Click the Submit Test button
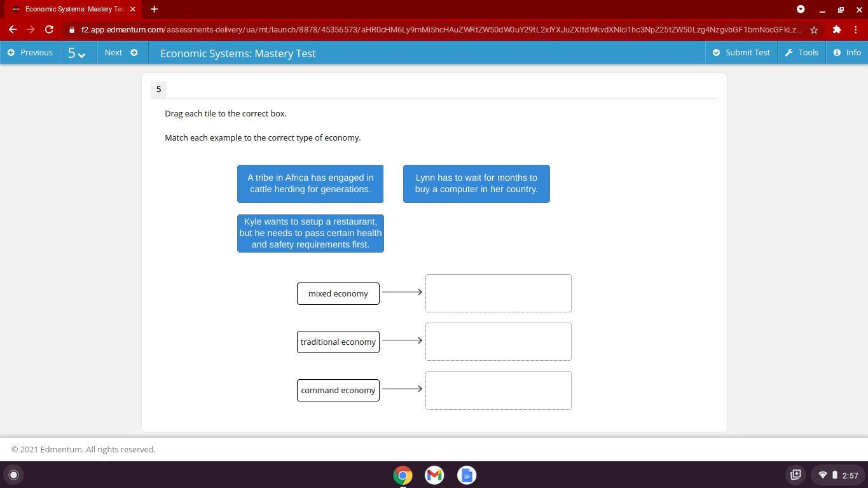The width and height of the screenshot is (868, 488). [x=741, y=53]
